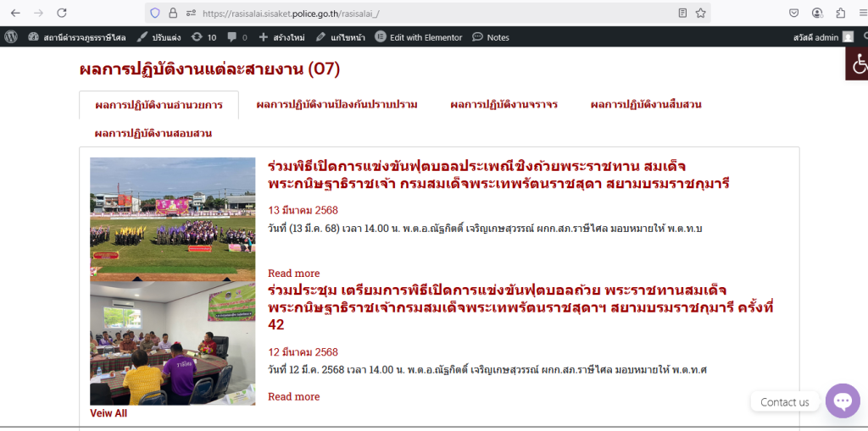This screenshot has height=431, width=868.
Task: Open the Notes item in admin bar
Action: (491, 37)
